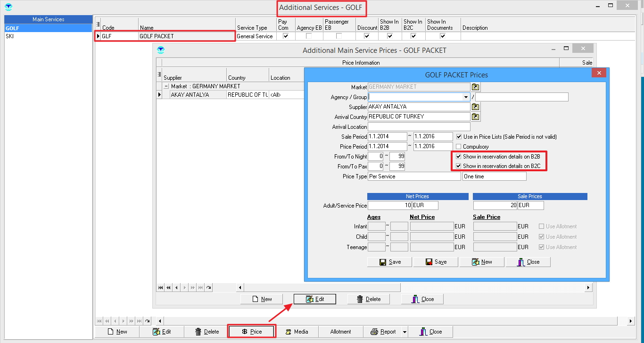The height and width of the screenshot is (343, 644).
Task: Toggle Show in reservation details on B2C
Action: 458,166
